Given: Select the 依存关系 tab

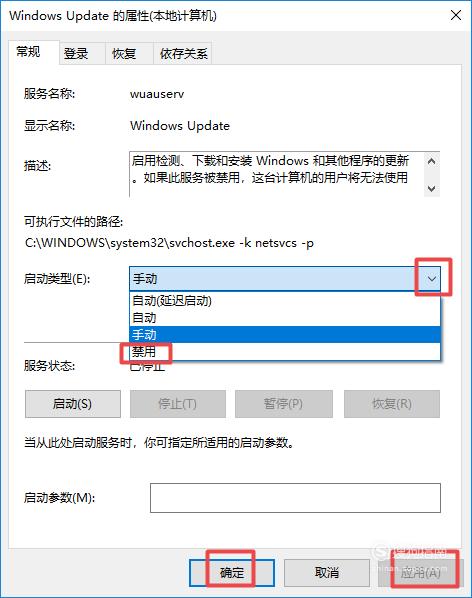Looking at the screenshot, I should pyautogui.click(x=183, y=53).
